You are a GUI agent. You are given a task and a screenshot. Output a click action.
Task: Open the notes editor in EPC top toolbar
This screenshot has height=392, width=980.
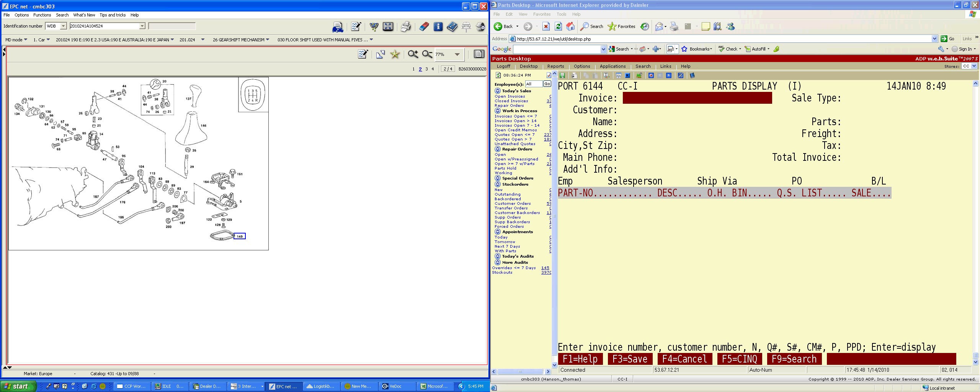point(356,26)
